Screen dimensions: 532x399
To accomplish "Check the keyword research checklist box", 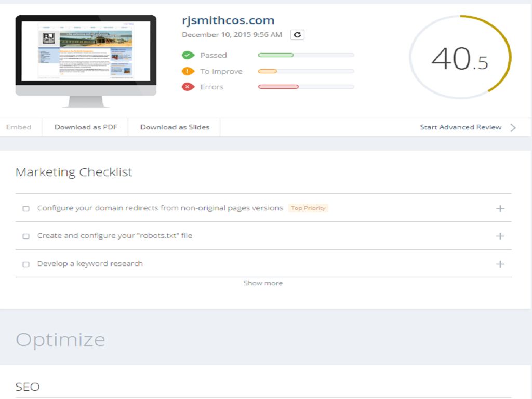I will point(26,264).
